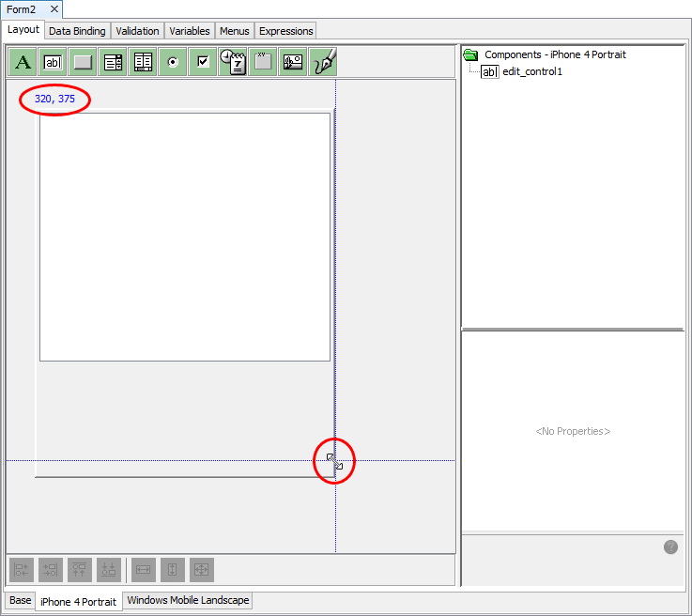Select the checkbox control tool
Screen dimensions: 692x616
coord(203,63)
